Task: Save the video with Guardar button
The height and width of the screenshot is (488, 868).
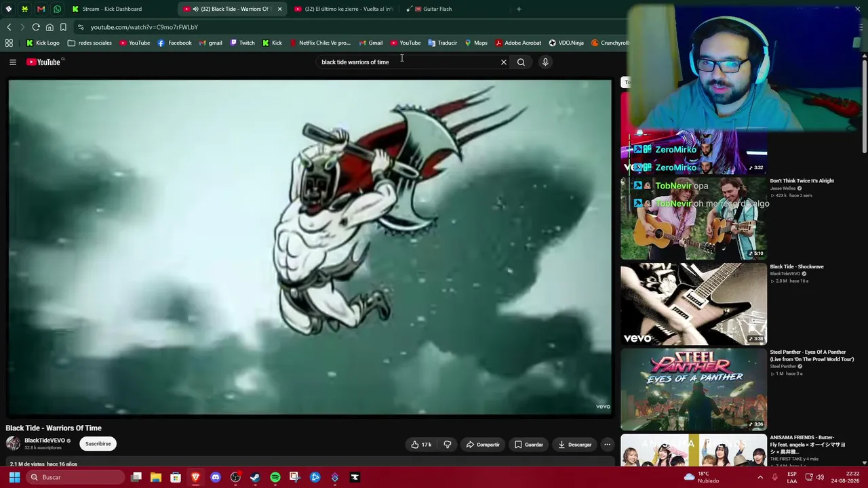Action: [x=529, y=445]
